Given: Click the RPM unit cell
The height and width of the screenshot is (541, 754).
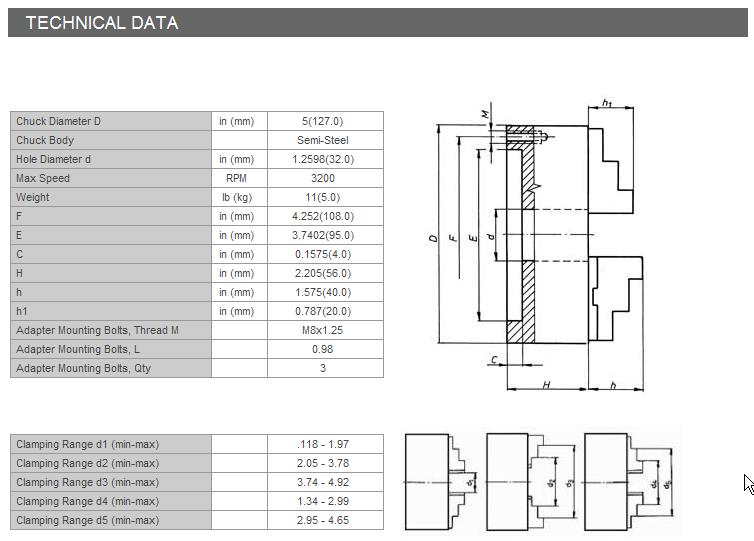Looking at the screenshot, I should coord(239,178).
